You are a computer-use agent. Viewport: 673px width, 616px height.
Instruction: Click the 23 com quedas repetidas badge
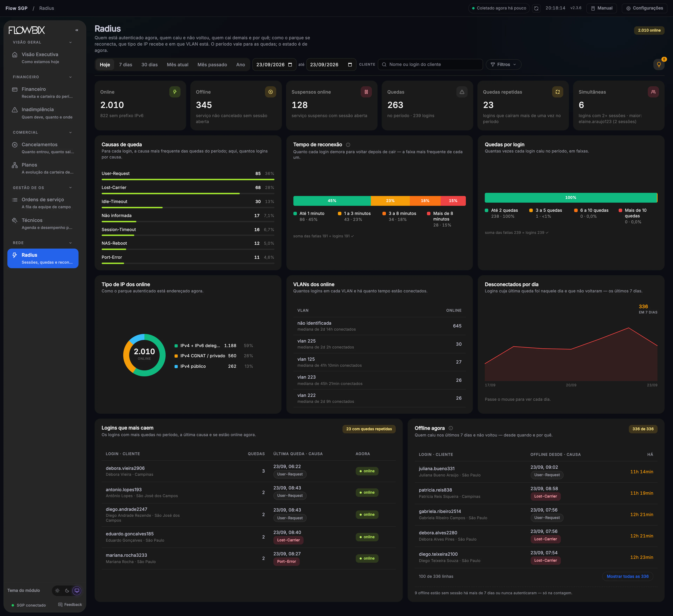[x=369, y=429]
